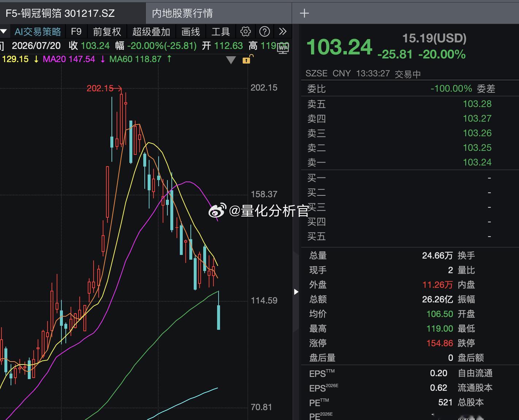Click the 总量 value 24.66万

(437, 256)
